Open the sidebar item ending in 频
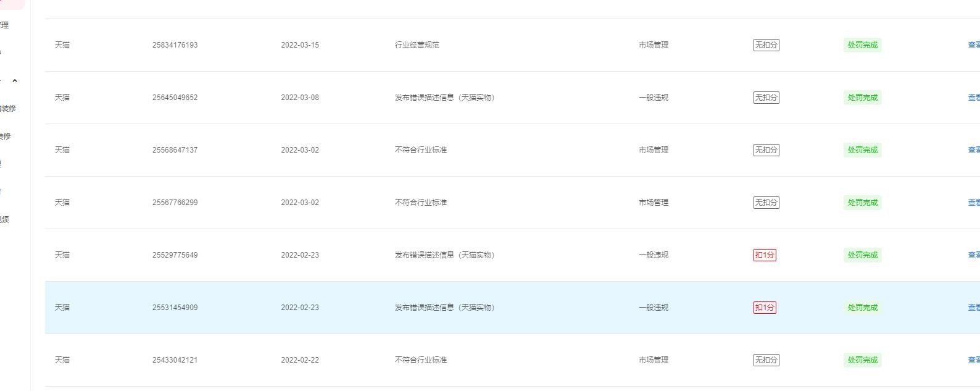This screenshot has height=391, width=980. click(5, 219)
